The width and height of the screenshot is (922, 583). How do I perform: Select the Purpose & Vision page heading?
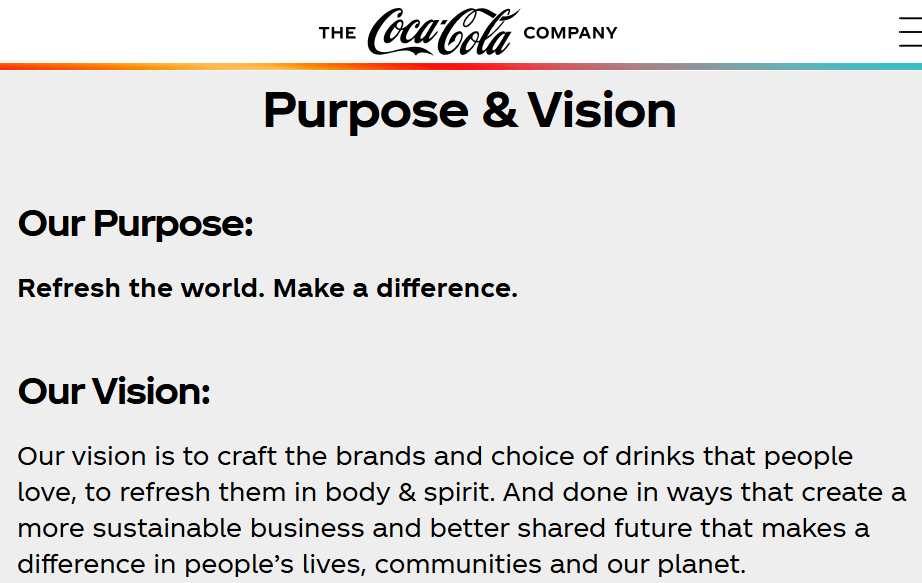click(x=468, y=110)
